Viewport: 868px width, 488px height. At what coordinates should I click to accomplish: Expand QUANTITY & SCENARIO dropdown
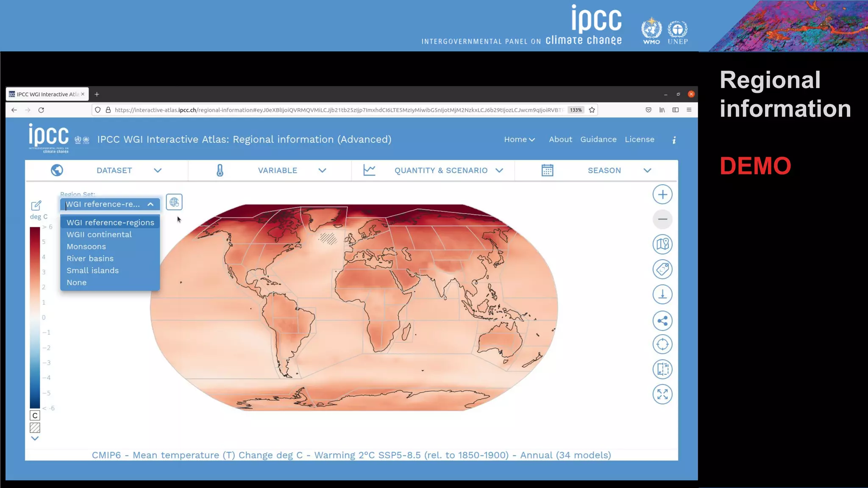pos(499,170)
